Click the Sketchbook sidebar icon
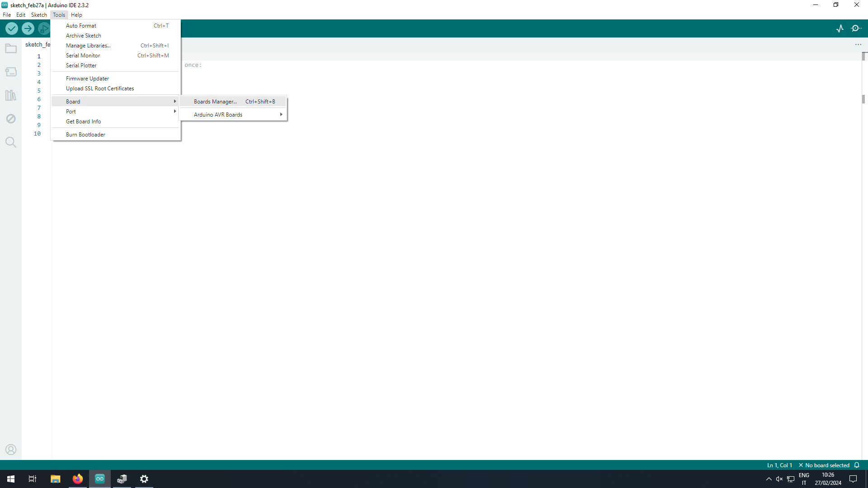The image size is (868, 488). (x=11, y=48)
